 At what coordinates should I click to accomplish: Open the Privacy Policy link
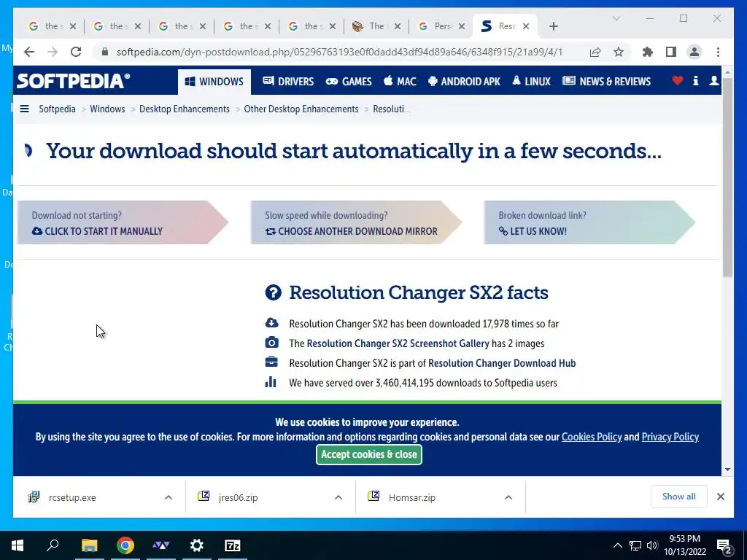pos(670,437)
